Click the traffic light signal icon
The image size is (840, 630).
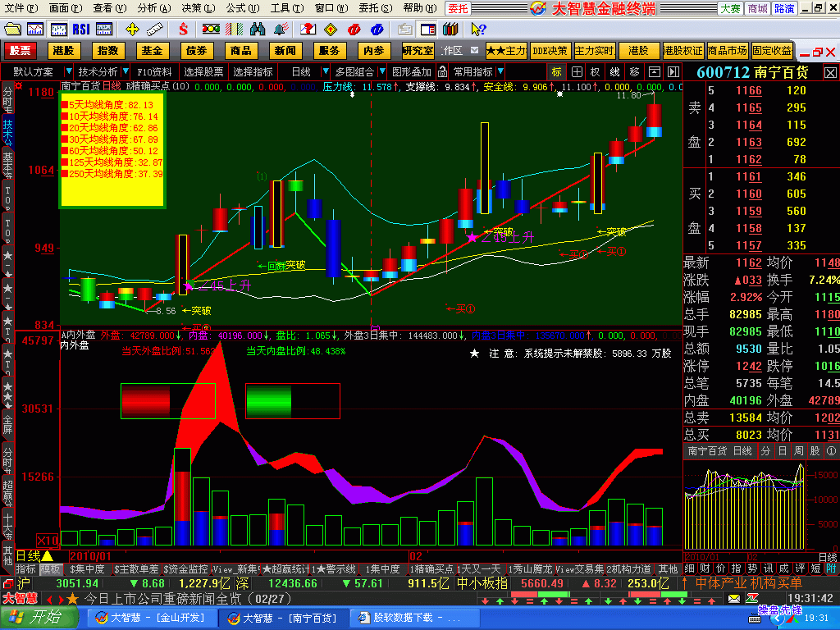(211, 29)
